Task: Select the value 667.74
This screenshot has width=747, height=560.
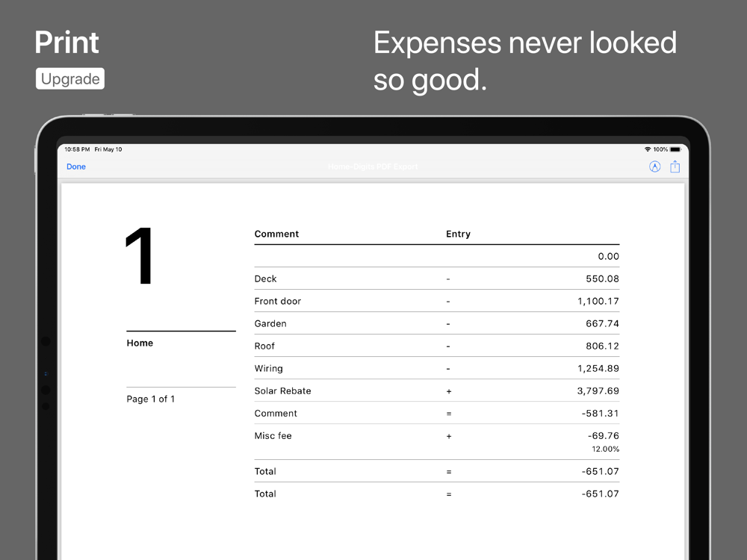Action: (x=602, y=323)
